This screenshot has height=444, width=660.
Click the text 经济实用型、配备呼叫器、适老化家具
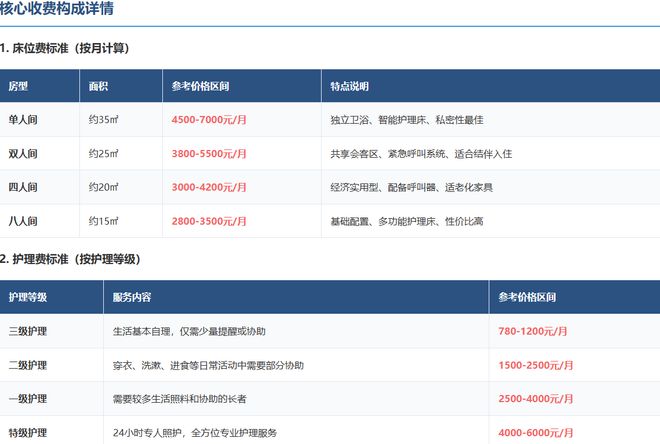click(411, 187)
